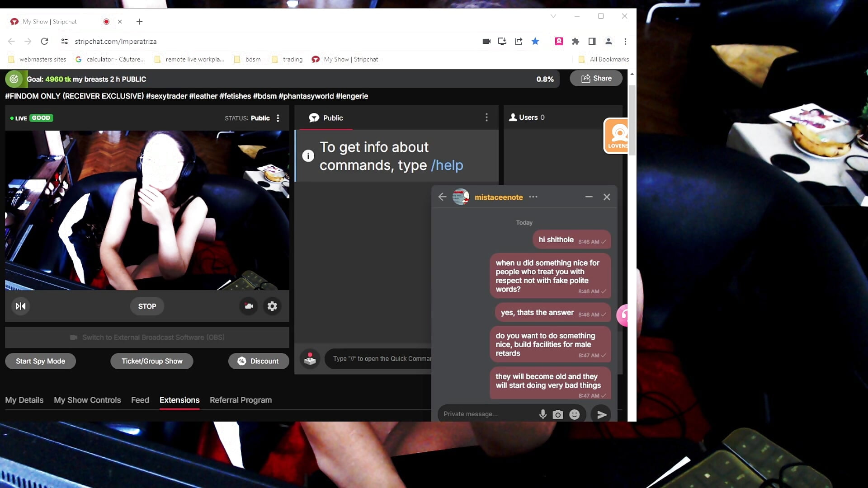Image resolution: width=868 pixels, height=488 pixels.
Task: Stop the live broadcast
Action: (147, 306)
